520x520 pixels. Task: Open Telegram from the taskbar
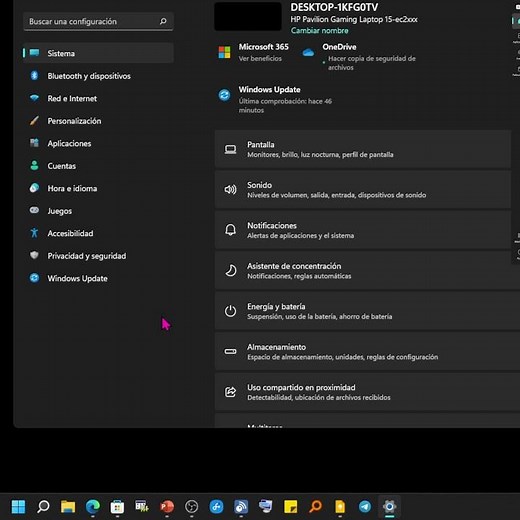pyautogui.click(x=365, y=507)
